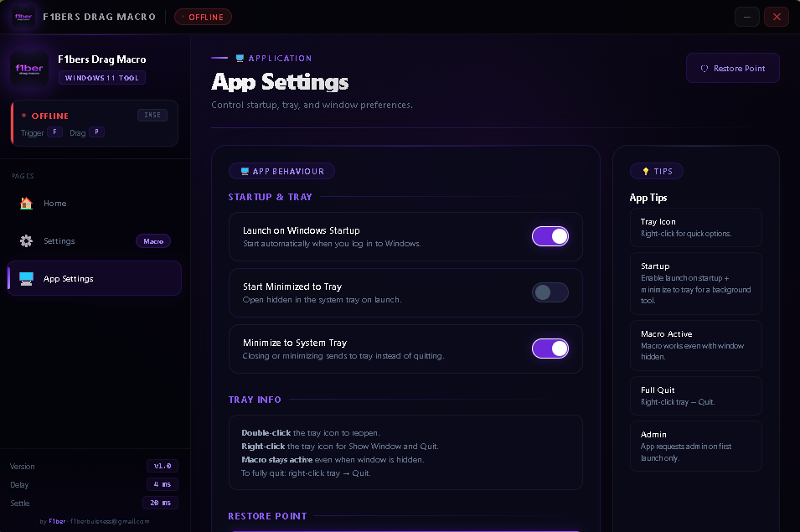Click the monitor icon beside APPLICATION heading
Screen dimensions: 800x532
point(240,58)
